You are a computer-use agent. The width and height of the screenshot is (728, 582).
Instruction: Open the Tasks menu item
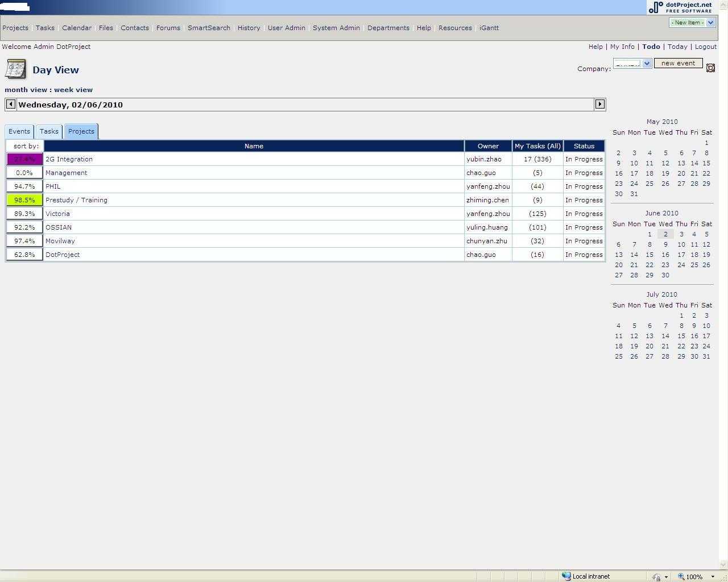tap(45, 28)
